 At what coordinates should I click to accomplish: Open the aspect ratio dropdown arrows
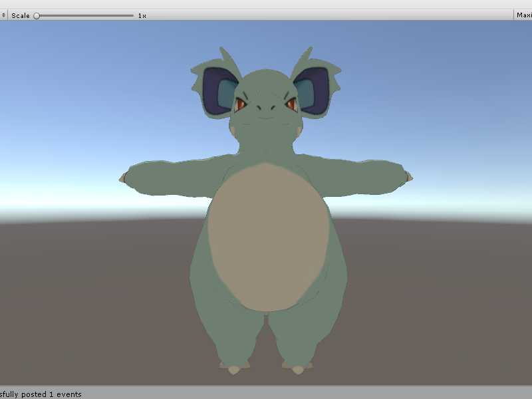click(3, 15)
